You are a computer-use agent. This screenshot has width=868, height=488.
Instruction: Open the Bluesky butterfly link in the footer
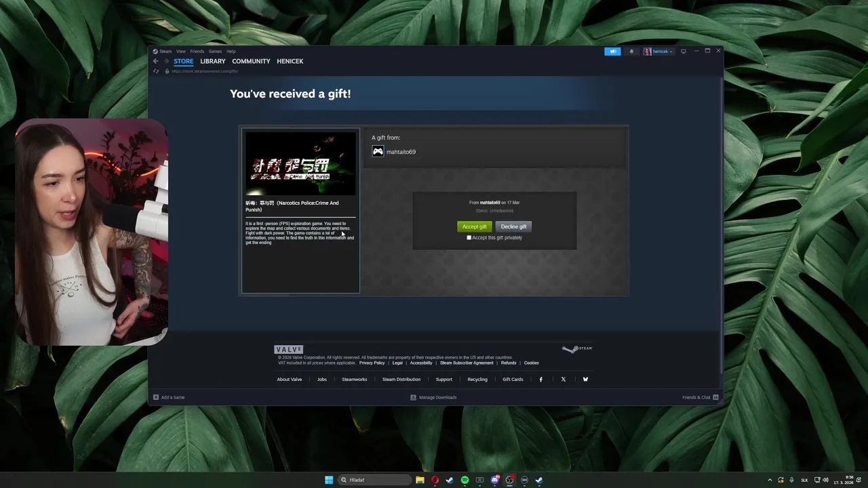click(585, 380)
